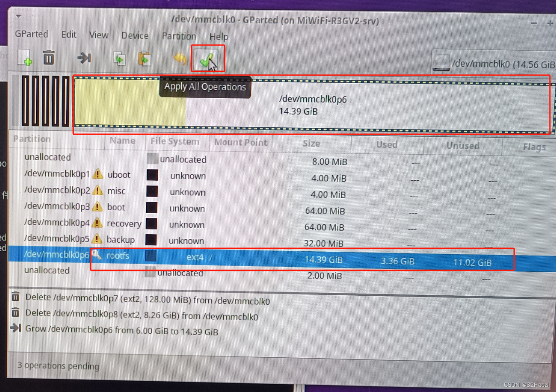Apply all operations with green checkmark
Image resolution: width=556 pixels, height=392 pixels.
(207, 59)
